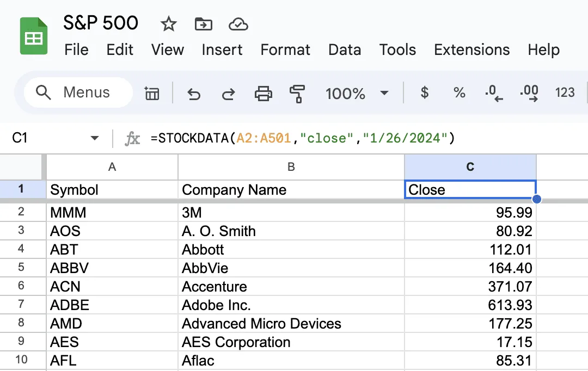The width and height of the screenshot is (588, 371).
Task: Select the Accenture company cell
Action: tap(291, 286)
